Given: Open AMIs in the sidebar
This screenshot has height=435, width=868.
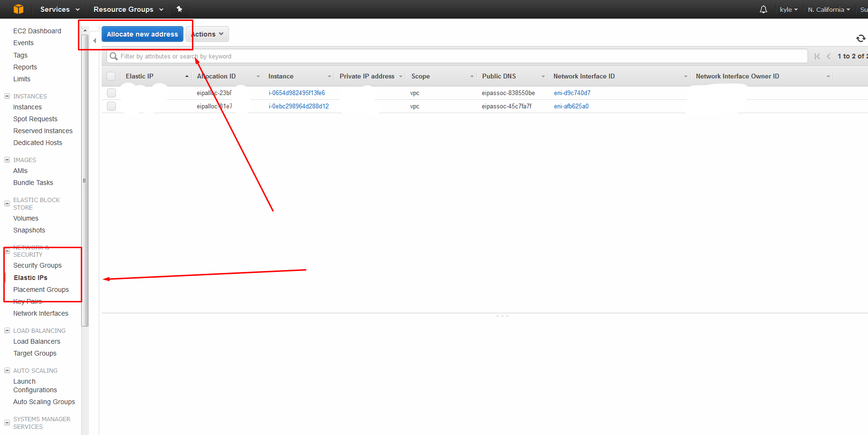Looking at the screenshot, I should pos(20,171).
